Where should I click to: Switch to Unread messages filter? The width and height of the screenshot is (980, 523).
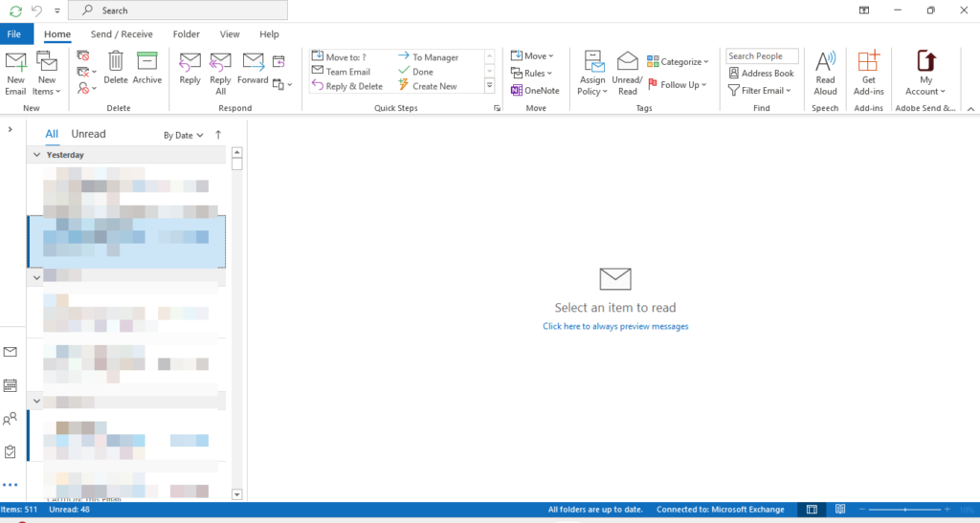88,134
